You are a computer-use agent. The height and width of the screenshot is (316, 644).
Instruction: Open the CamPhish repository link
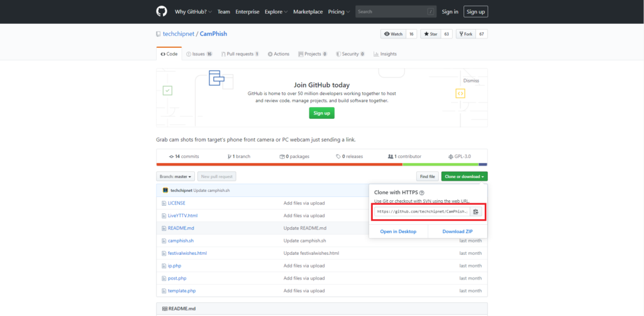click(213, 34)
